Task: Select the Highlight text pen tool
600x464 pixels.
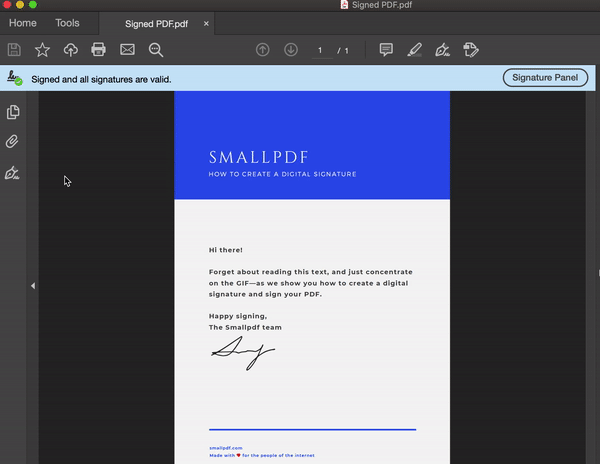Action: 414,50
